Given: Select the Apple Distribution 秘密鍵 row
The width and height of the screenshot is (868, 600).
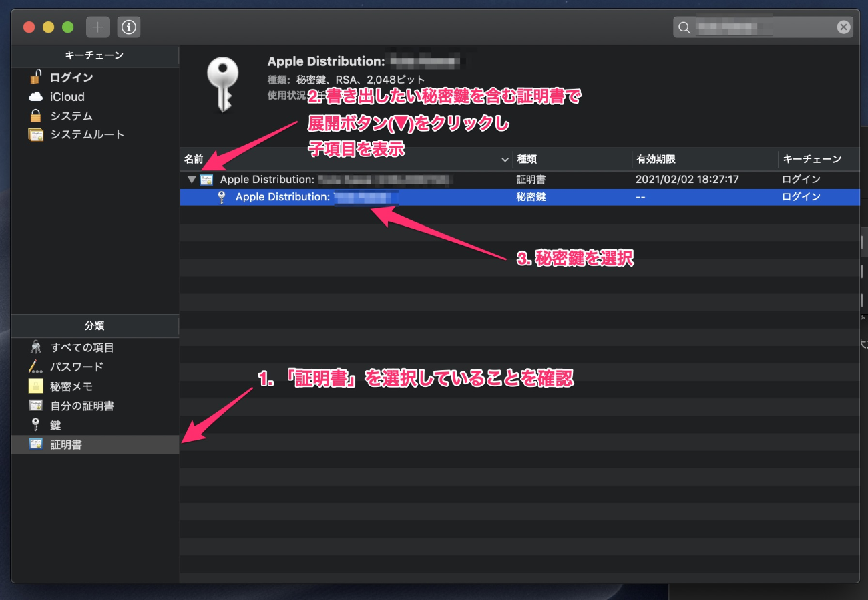Looking at the screenshot, I should click(519, 197).
